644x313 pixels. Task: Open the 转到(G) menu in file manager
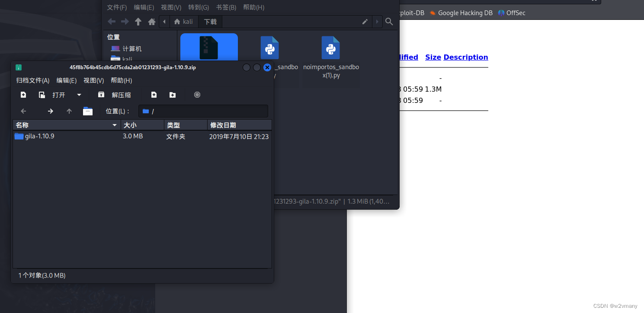pyautogui.click(x=199, y=7)
